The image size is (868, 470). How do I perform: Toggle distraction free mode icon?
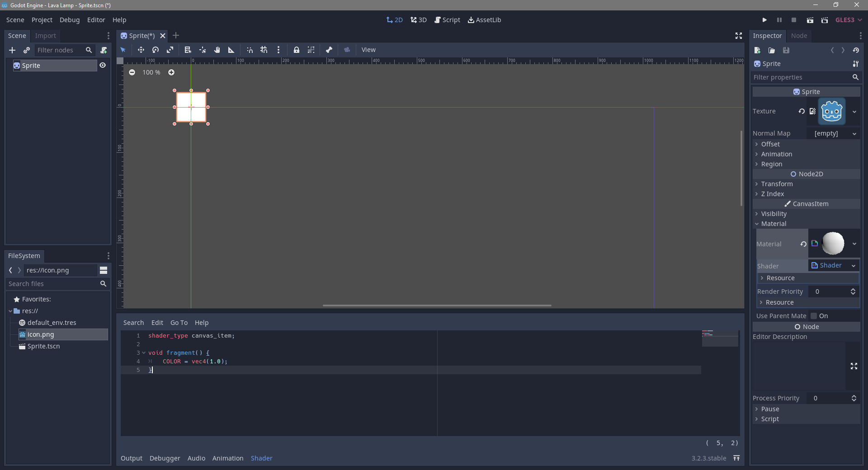point(739,36)
